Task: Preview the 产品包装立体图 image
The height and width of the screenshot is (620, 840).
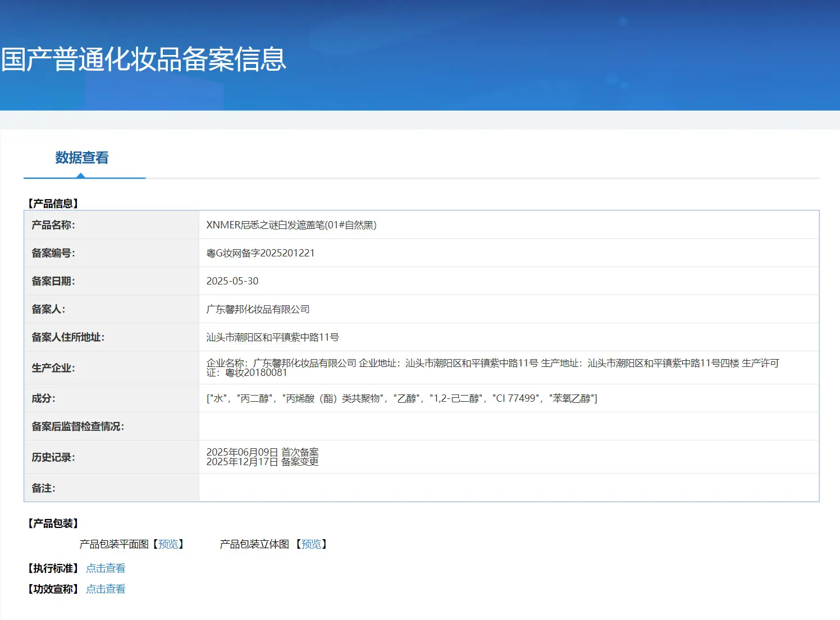Action: pos(311,544)
